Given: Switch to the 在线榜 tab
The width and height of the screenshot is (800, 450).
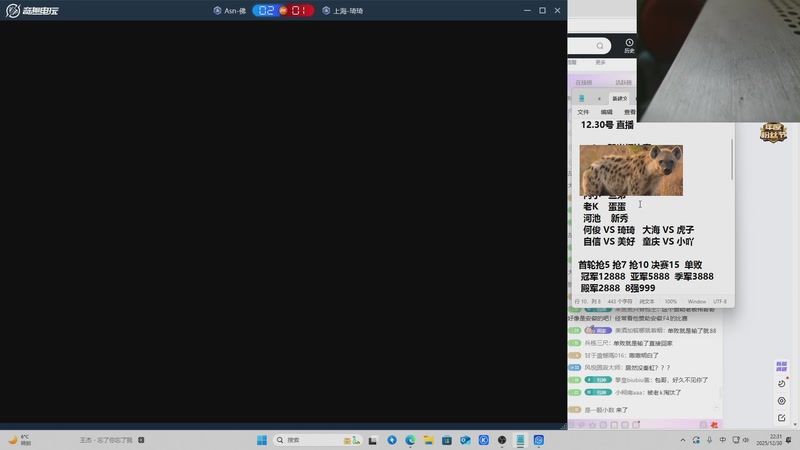Looking at the screenshot, I should point(584,82).
